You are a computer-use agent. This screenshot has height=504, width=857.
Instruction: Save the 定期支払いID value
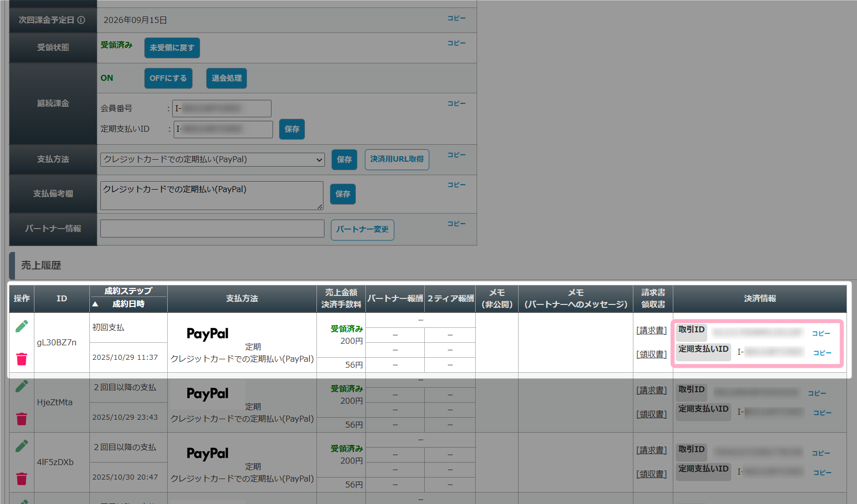tap(292, 129)
